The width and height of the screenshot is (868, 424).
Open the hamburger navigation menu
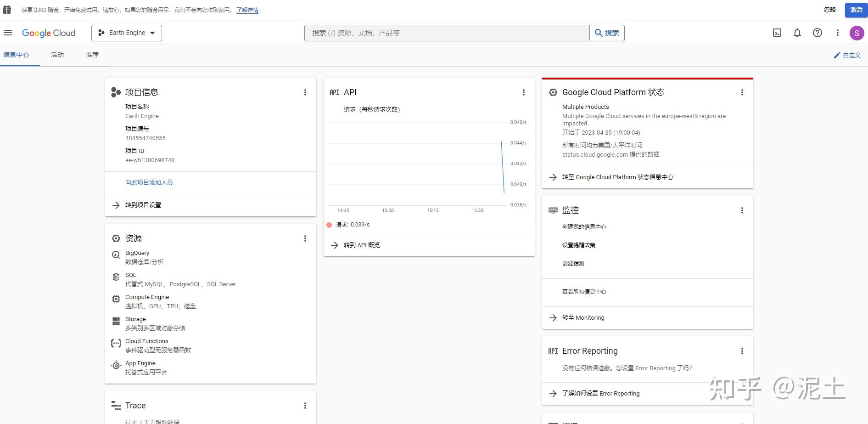(x=7, y=33)
